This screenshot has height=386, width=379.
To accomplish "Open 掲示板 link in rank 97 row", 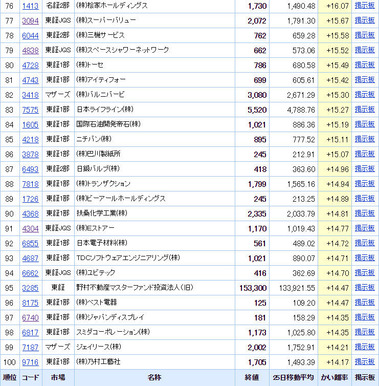I will [x=365, y=317].
